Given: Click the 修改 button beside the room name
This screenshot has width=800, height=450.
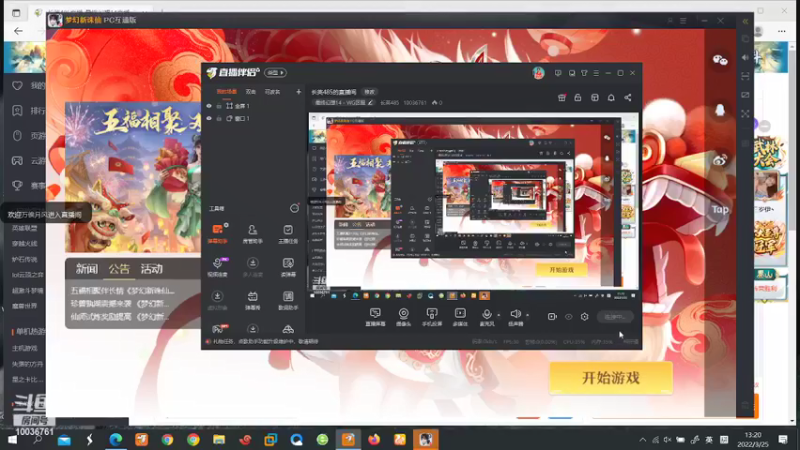Looking at the screenshot, I should click(x=369, y=92).
